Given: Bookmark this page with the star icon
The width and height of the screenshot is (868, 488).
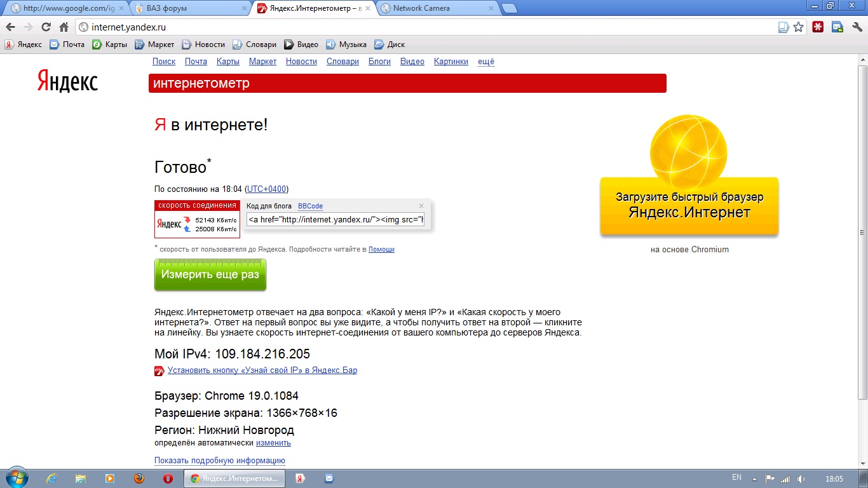Looking at the screenshot, I should pyautogui.click(x=799, y=27).
